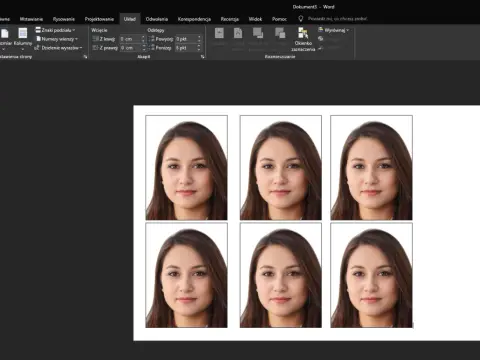Adjust right indent with stepper arrows
Viewport: 480px width, 360px height.
pyautogui.click(x=144, y=48)
